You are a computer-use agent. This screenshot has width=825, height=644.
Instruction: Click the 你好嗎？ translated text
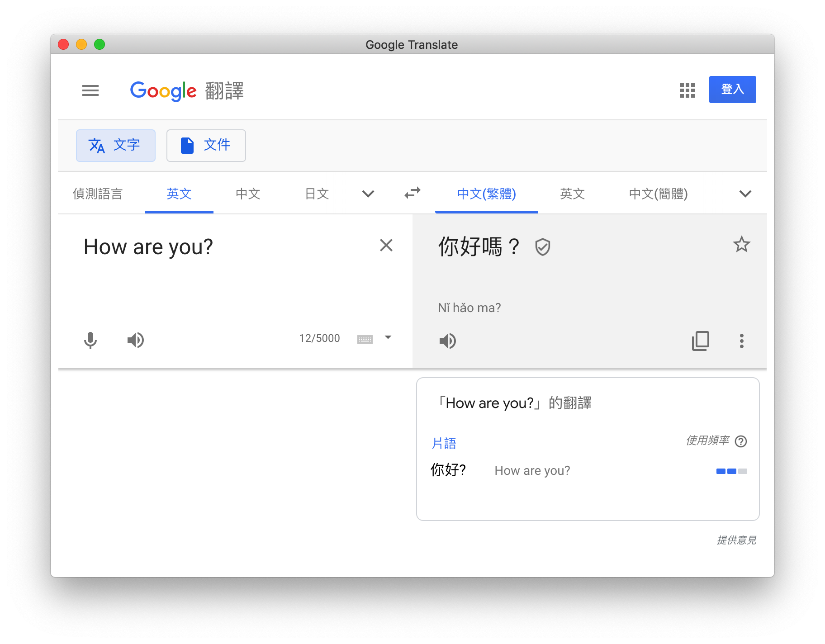pos(479,247)
